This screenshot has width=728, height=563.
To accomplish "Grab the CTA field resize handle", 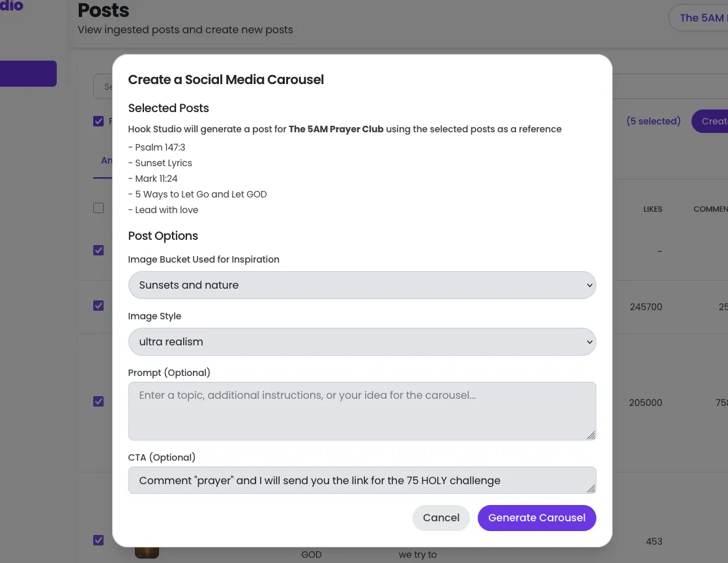I will click(591, 489).
